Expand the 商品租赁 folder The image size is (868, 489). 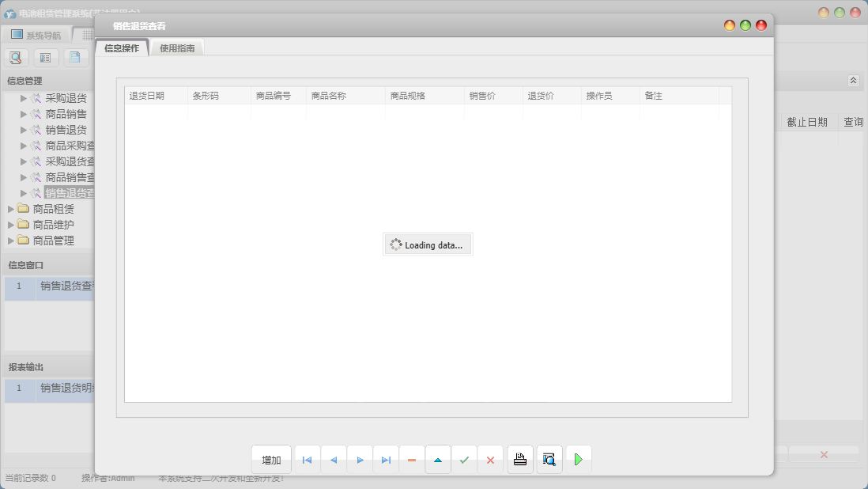(x=53, y=209)
